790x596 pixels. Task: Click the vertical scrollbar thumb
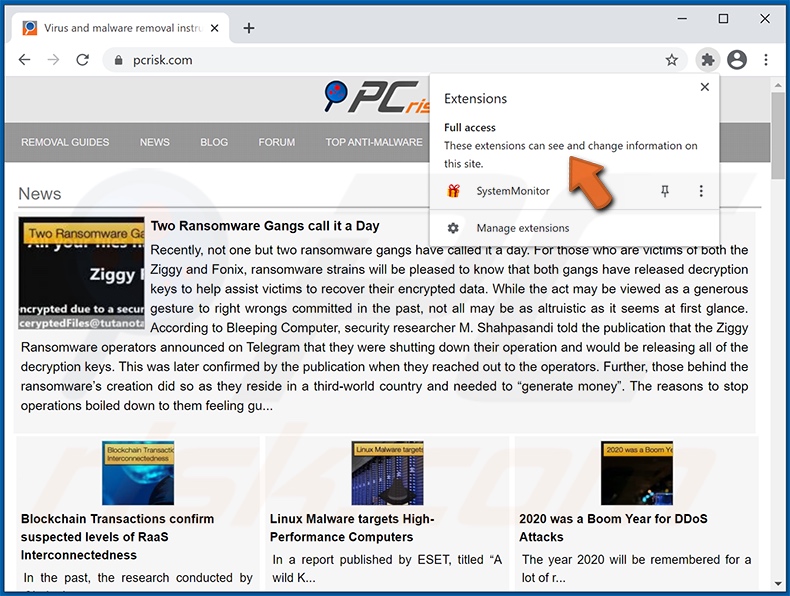point(778,135)
